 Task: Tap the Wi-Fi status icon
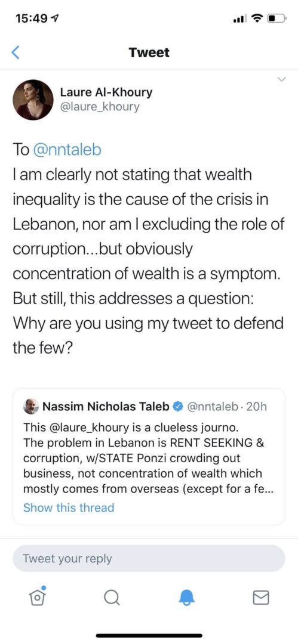(257, 18)
